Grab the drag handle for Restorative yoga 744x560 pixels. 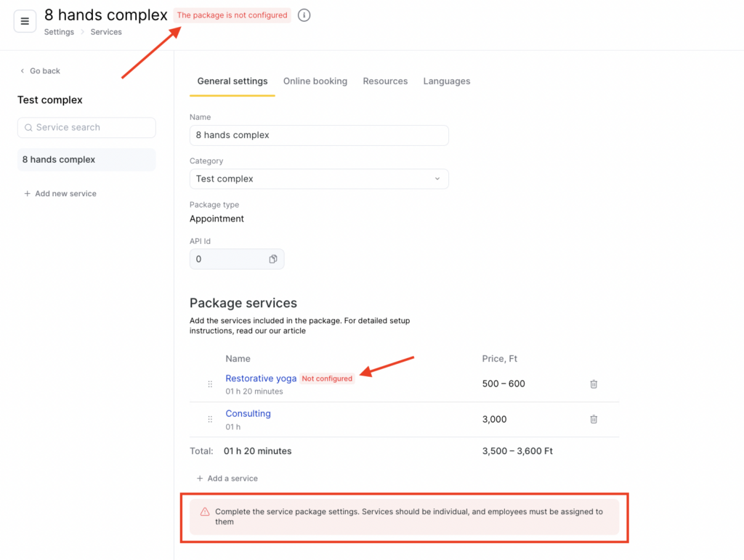(x=210, y=384)
